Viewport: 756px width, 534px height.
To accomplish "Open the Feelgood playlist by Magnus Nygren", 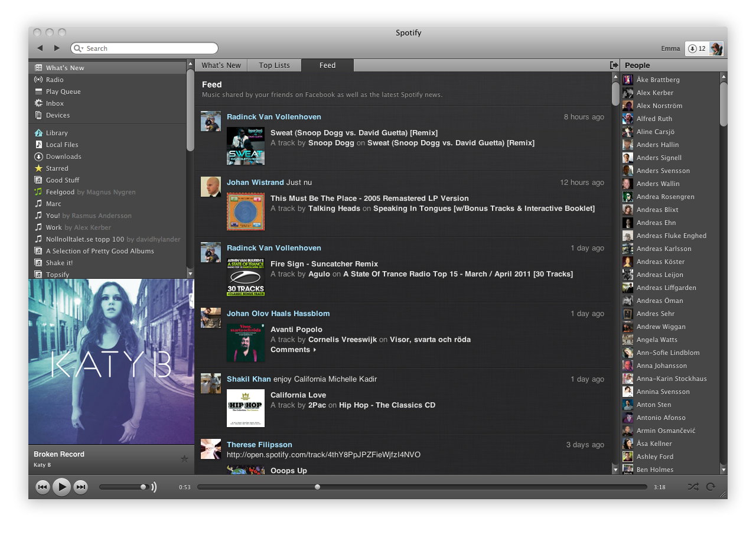I will (x=107, y=192).
